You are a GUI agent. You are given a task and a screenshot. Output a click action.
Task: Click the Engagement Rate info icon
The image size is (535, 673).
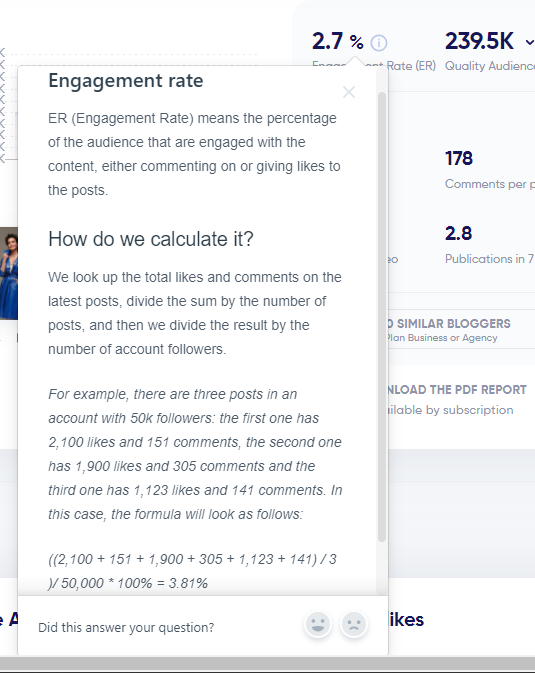point(379,42)
